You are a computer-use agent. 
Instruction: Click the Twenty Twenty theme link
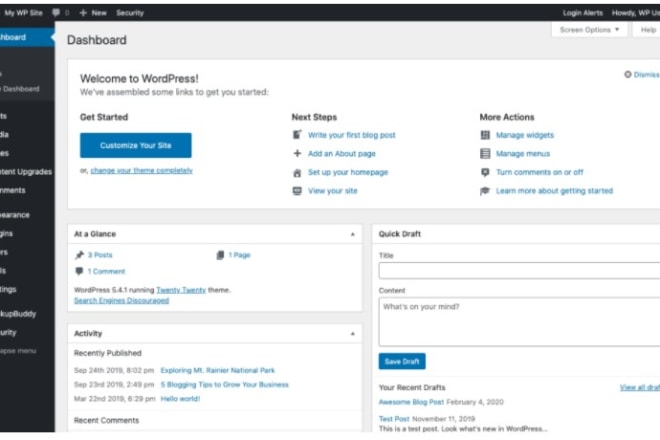pos(181,290)
